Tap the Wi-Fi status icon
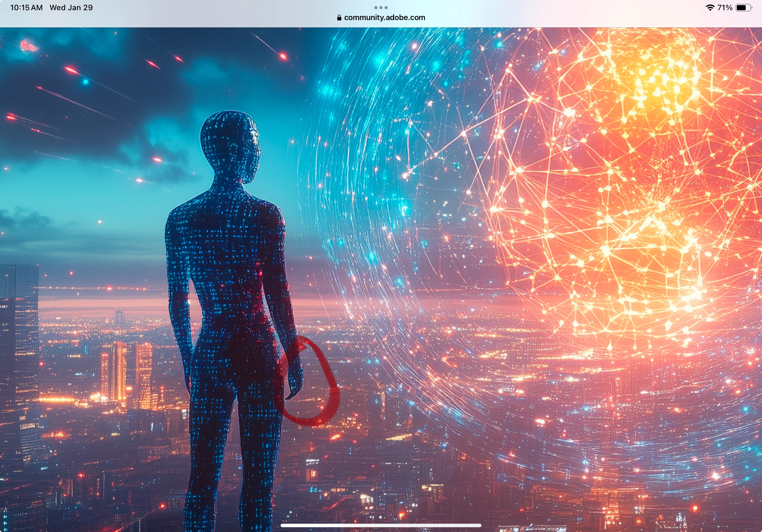The width and height of the screenshot is (762, 532). pos(710,7)
